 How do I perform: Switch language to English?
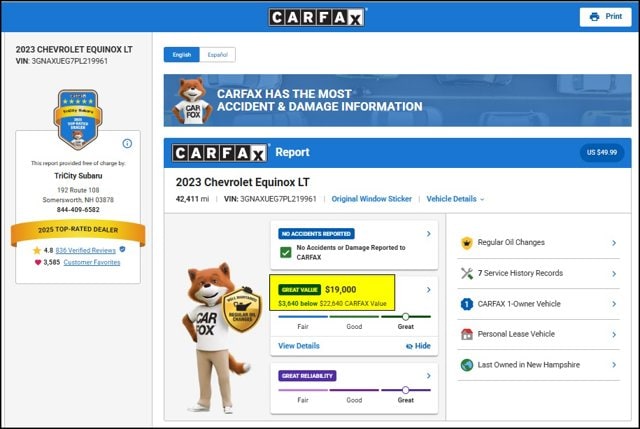click(x=182, y=55)
